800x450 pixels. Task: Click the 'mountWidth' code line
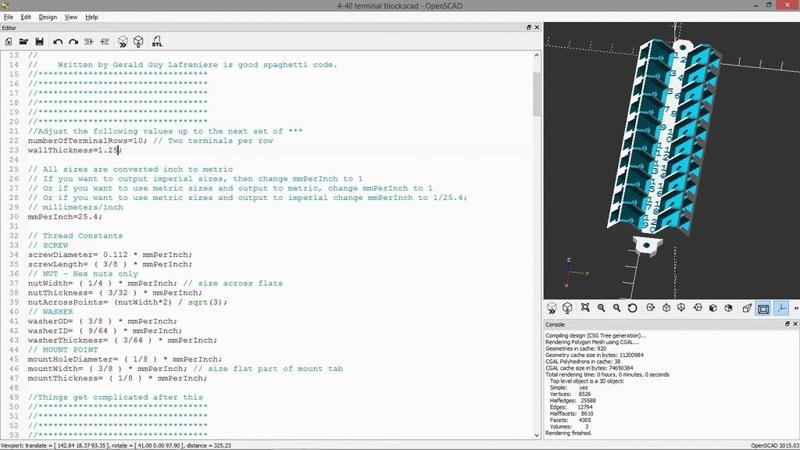[x=185, y=368]
